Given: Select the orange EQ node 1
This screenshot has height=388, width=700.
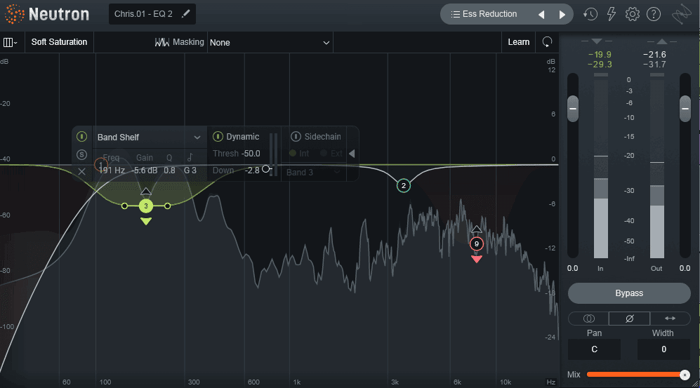Looking at the screenshot, I should pos(101,164).
